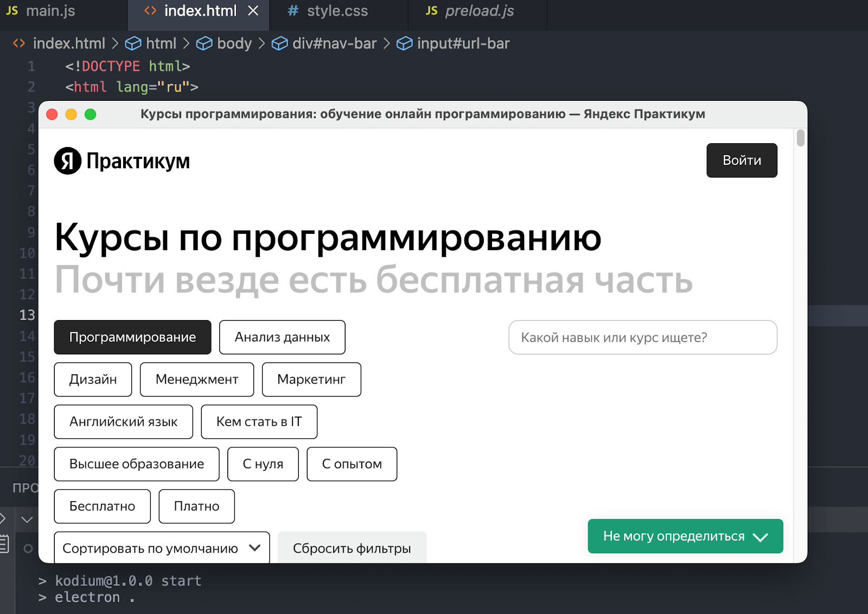Toggle the С опытом filter on
The height and width of the screenshot is (614, 868).
[352, 464]
